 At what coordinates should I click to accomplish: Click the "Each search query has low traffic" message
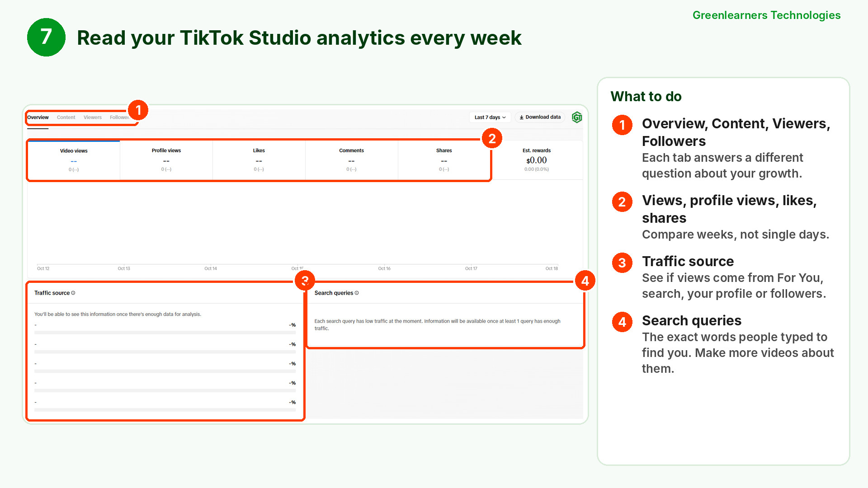click(437, 325)
